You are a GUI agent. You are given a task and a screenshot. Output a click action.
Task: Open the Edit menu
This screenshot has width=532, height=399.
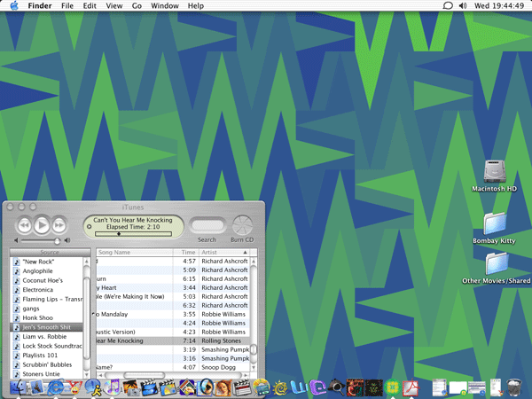point(90,6)
